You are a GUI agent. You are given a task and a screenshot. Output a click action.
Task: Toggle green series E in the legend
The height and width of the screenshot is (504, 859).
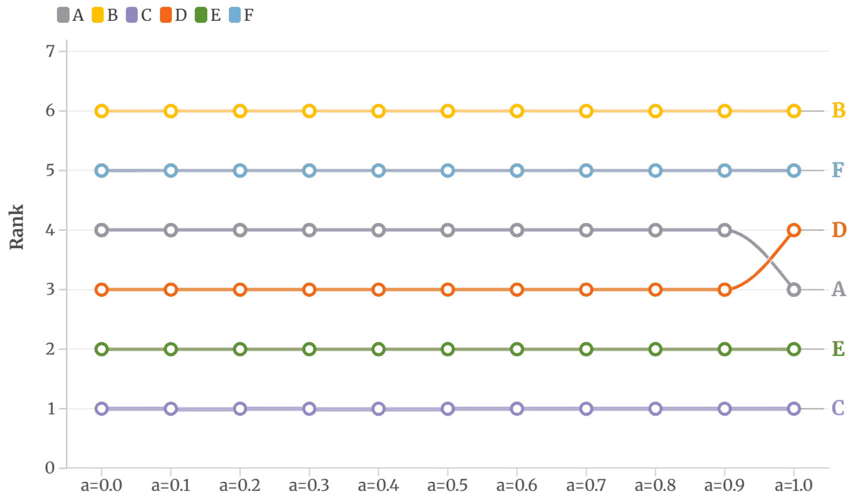201,15
